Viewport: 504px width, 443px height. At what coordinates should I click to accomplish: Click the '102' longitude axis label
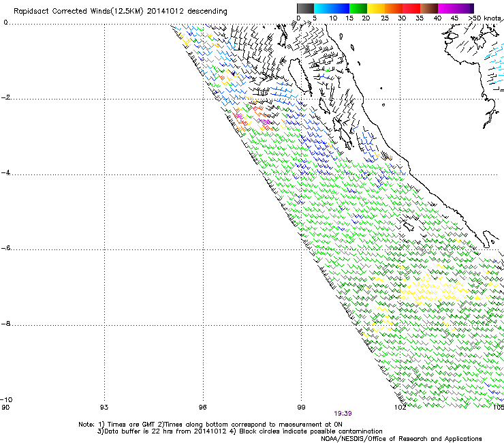[400, 408]
